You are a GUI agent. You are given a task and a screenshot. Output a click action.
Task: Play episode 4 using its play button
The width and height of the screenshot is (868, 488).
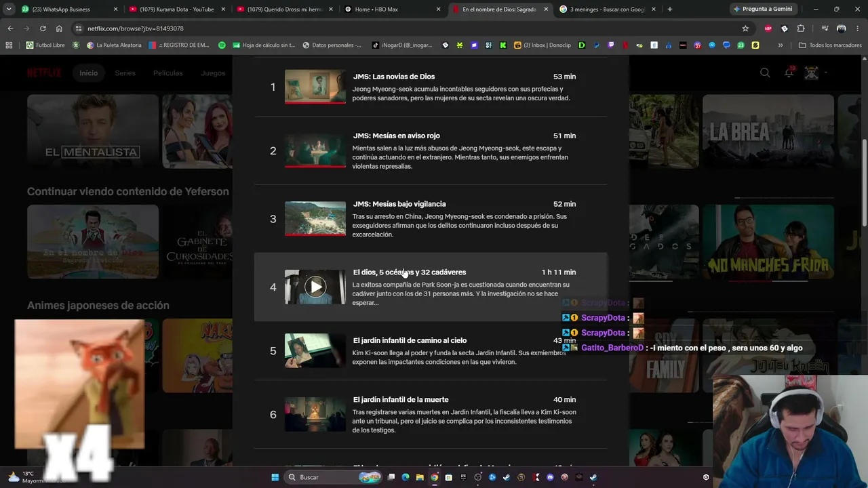(x=315, y=287)
